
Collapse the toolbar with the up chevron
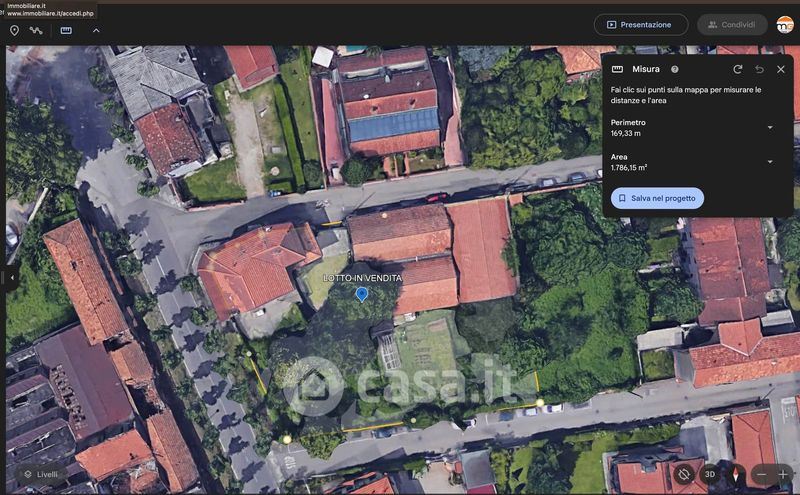[96, 30]
